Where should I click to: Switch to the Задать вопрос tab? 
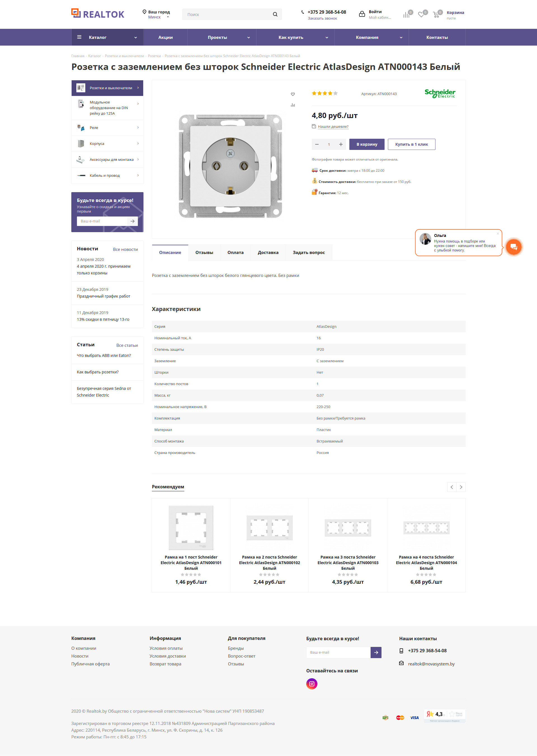coord(308,252)
